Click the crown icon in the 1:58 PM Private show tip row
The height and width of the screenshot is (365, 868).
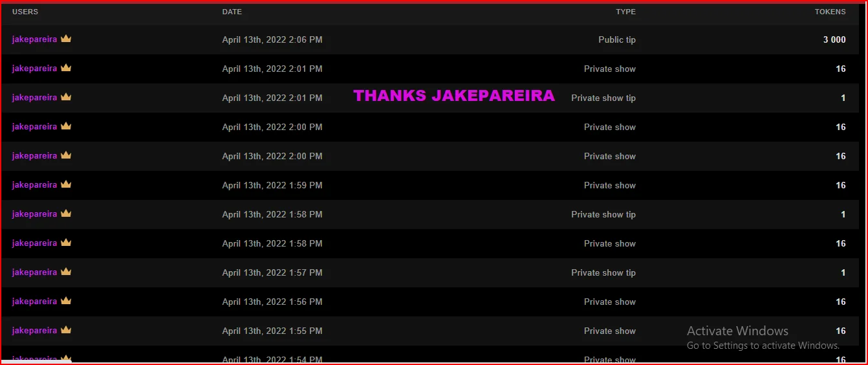66,214
